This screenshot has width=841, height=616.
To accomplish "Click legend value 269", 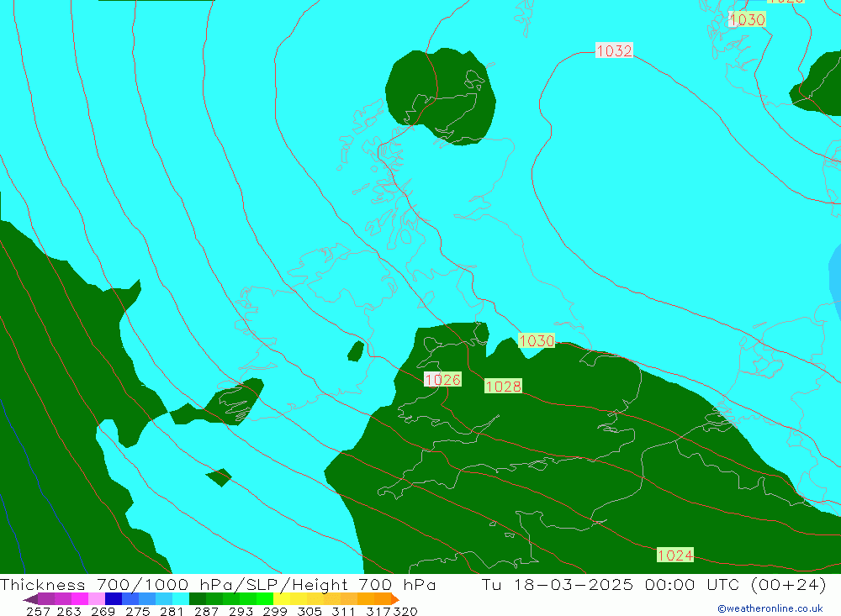I will click(103, 611).
